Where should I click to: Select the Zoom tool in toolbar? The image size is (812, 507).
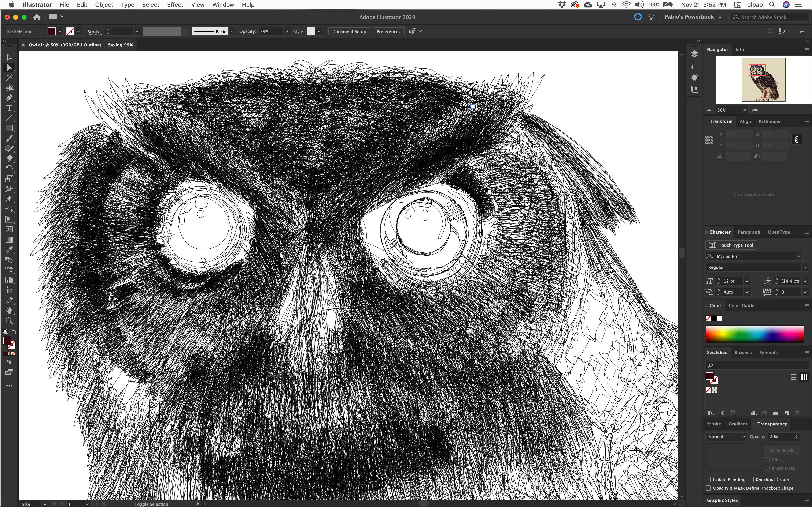[x=9, y=320]
